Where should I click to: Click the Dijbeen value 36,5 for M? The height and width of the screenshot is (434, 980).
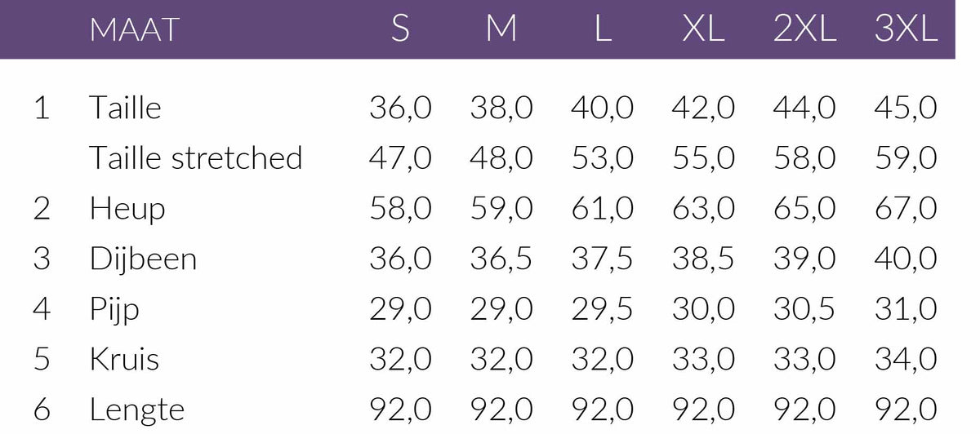click(501, 259)
